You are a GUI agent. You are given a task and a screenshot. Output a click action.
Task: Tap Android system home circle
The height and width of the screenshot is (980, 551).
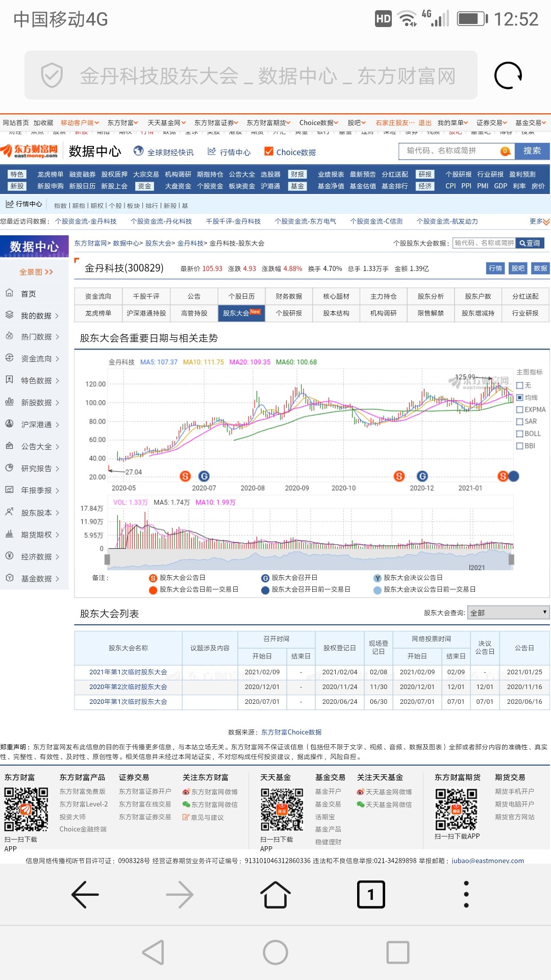coord(275,952)
